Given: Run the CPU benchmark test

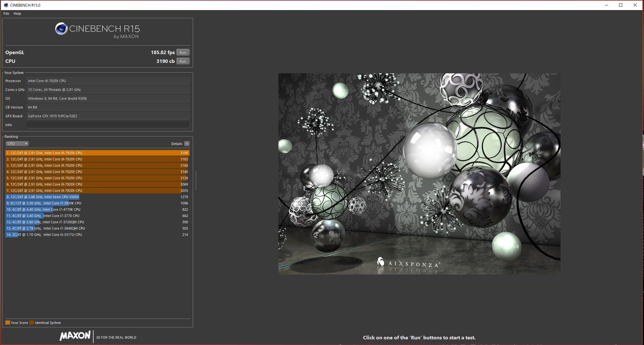Looking at the screenshot, I should click(x=183, y=61).
